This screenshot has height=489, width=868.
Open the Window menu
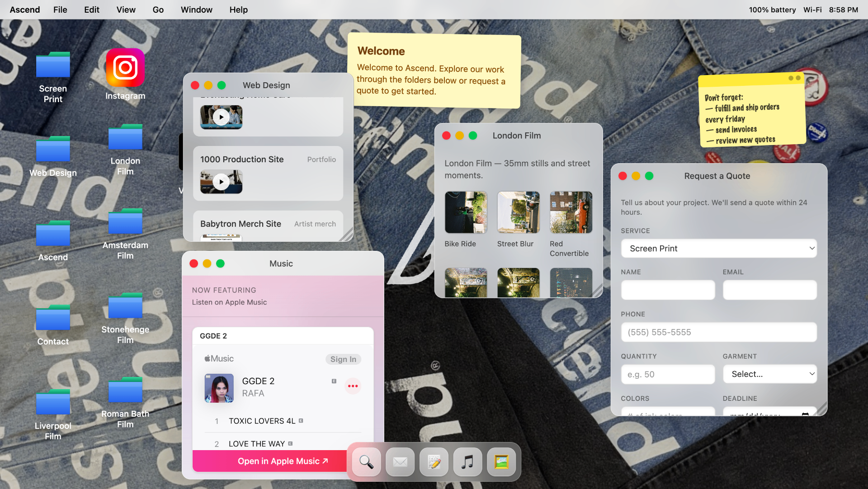(197, 9)
